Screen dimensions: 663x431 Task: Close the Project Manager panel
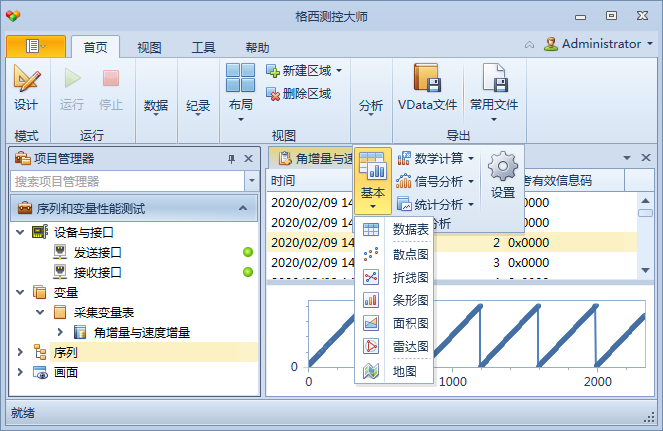click(249, 159)
